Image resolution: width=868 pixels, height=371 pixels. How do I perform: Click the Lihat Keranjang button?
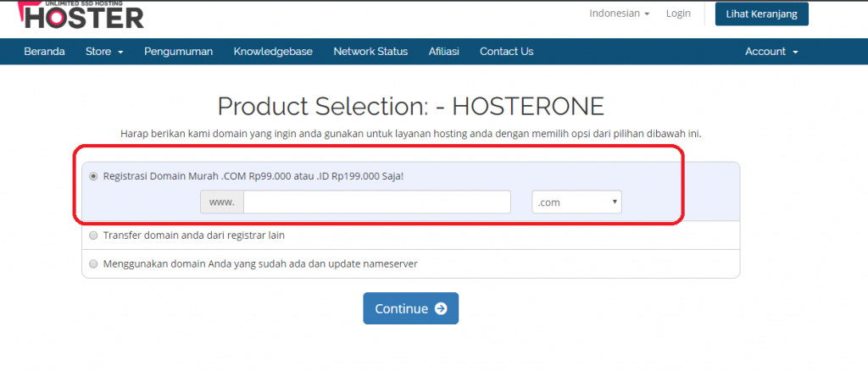point(762,14)
